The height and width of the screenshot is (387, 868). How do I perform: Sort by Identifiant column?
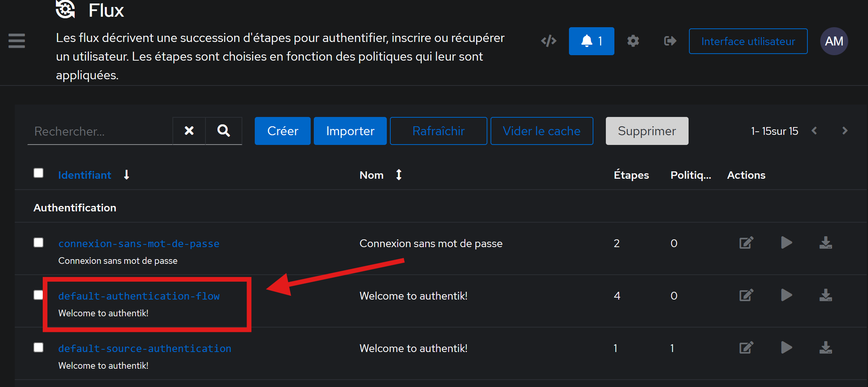coord(85,175)
